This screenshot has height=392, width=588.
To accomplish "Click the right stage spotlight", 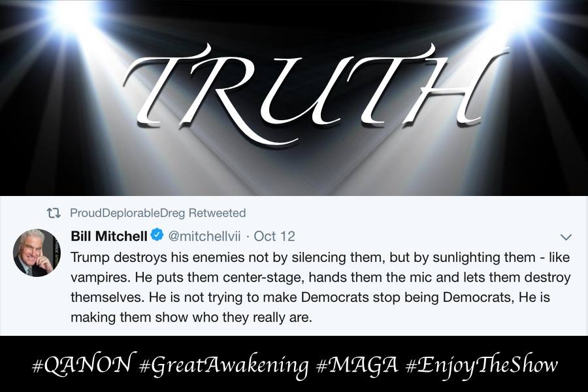I will 514,15.
